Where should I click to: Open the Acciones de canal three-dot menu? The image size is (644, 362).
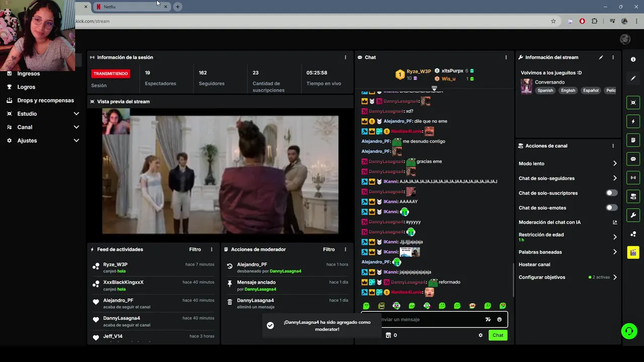click(x=613, y=146)
